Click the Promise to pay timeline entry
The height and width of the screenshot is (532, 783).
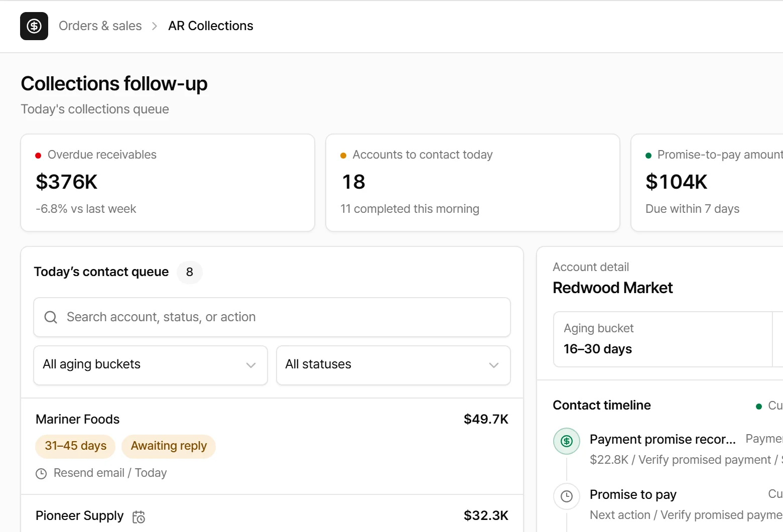(668, 504)
